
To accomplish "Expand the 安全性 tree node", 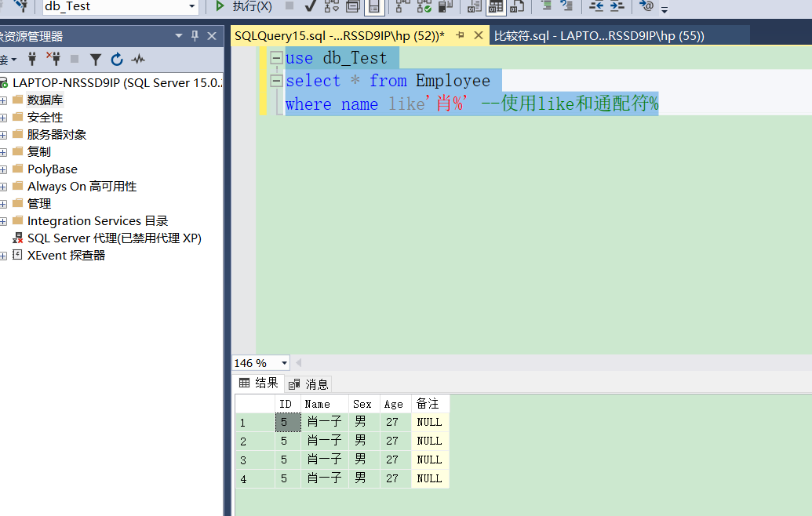I will click(x=3, y=118).
